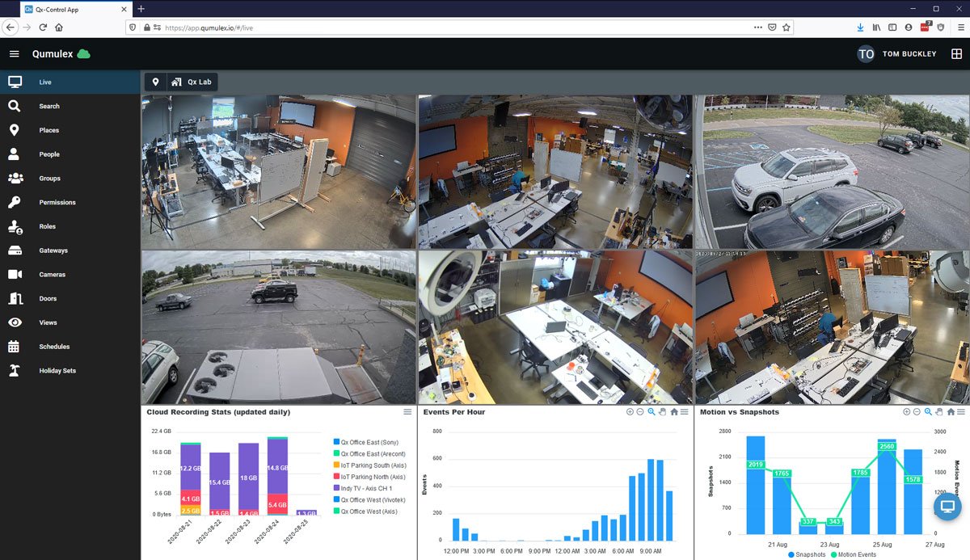This screenshot has height=560, width=970.
Task: Open the Qx Lab place selector
Action: (192, 82)
